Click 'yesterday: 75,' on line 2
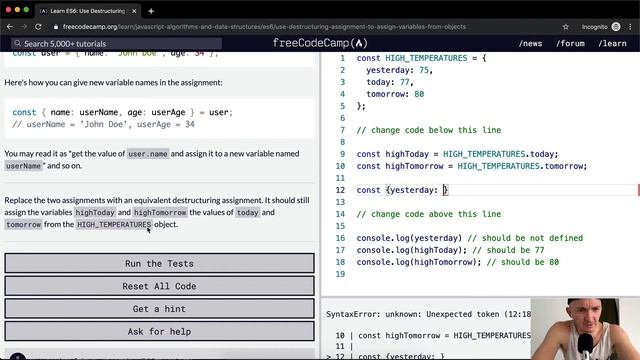Screen dimensions: 640x360 click(x=399, y=70)
